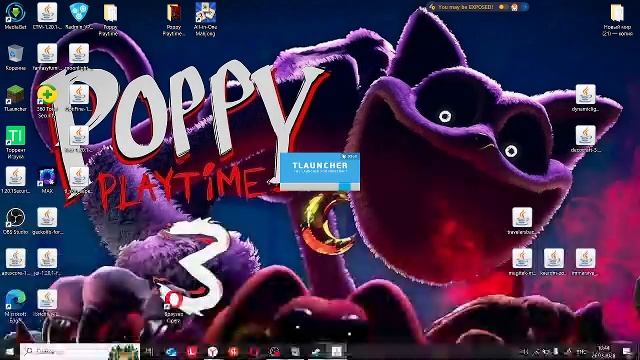The height and width of the screenshot is (360, 640).
Task: Select the Poppy Playtime folder icon
Action: click(x=110, y=19)
